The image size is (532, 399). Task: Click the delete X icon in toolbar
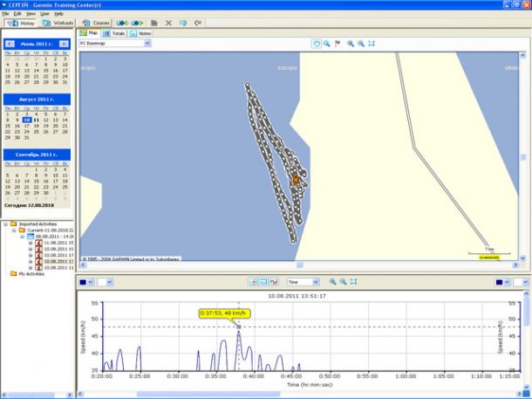(168, 23)
